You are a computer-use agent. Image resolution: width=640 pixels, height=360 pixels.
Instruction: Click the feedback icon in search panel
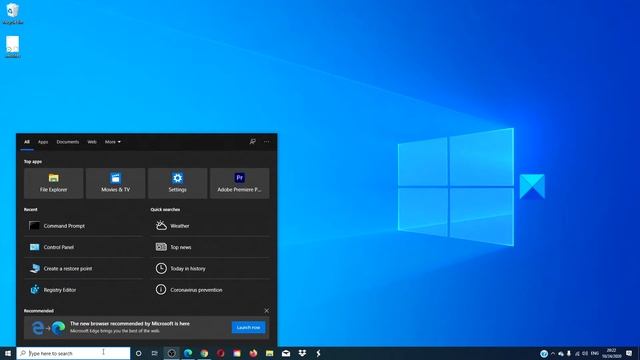[253, 142]
